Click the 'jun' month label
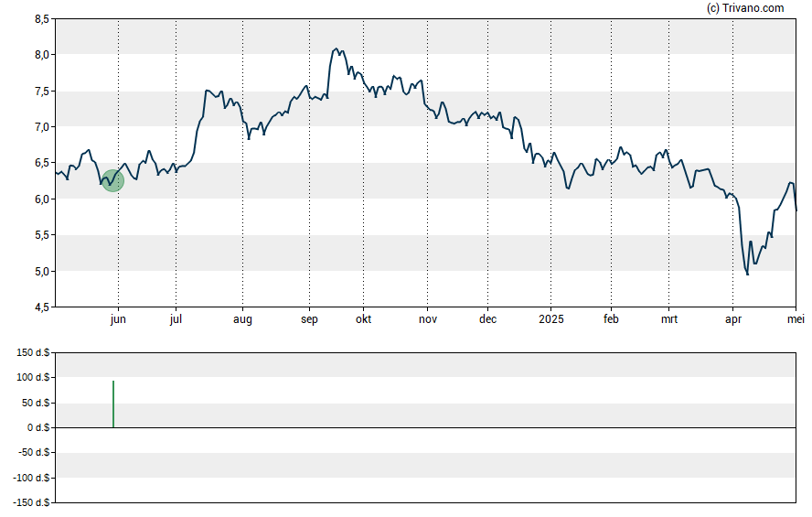 click(118, 319)
